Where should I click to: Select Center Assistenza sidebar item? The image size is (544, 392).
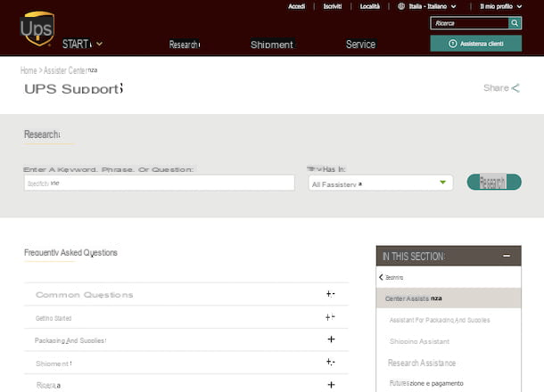[449, 298]
